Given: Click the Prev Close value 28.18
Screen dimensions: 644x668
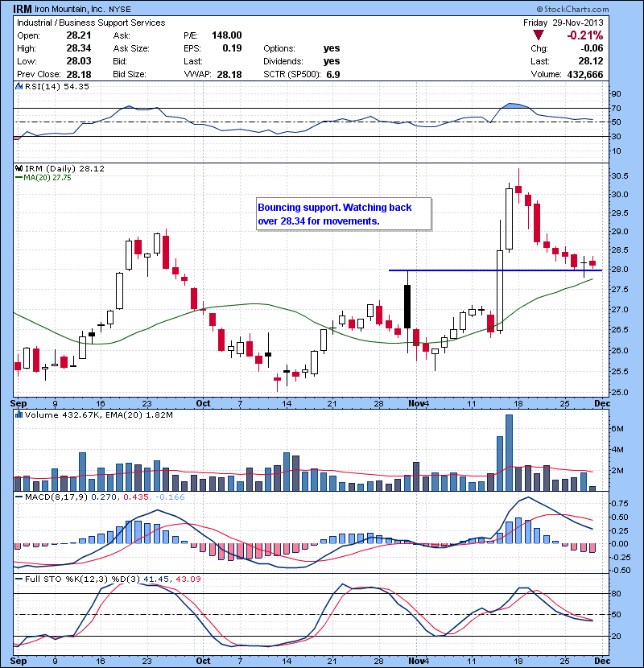Looking at the screenshot, I should point(79,75).
